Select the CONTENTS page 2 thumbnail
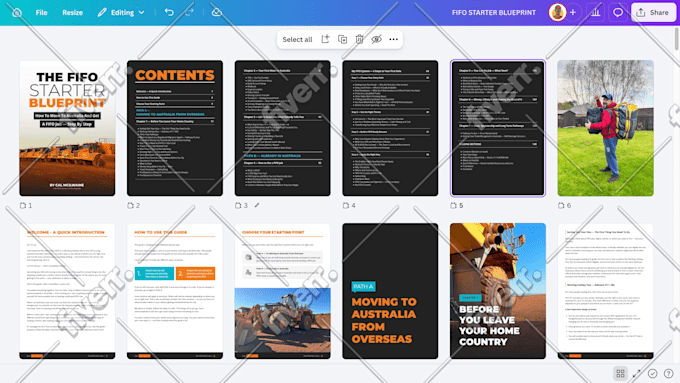The width and height of the screenshot is (680, 383). [175, 128]
